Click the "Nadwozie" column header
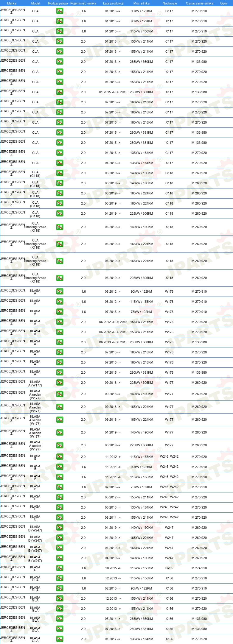Screen dimensions: 233x644 click(x=170, y=3)
